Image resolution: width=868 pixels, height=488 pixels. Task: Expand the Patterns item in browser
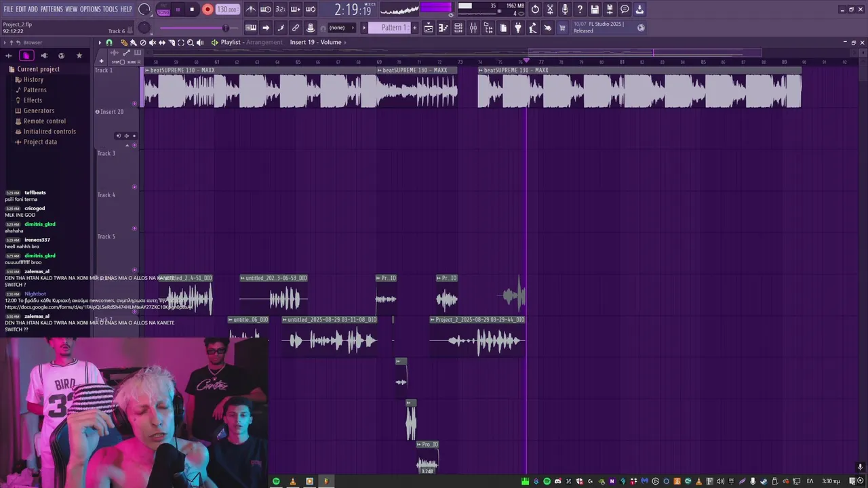(31, 89)
